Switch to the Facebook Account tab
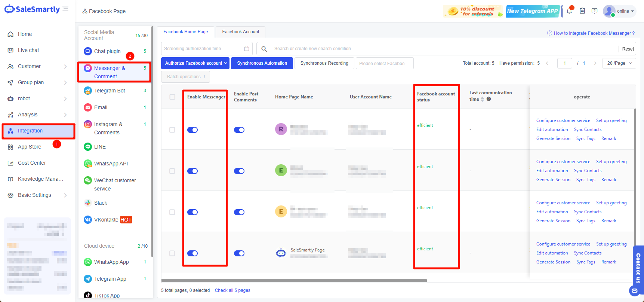This screenshot has width=644, height=302. click(x=240, y=32)
